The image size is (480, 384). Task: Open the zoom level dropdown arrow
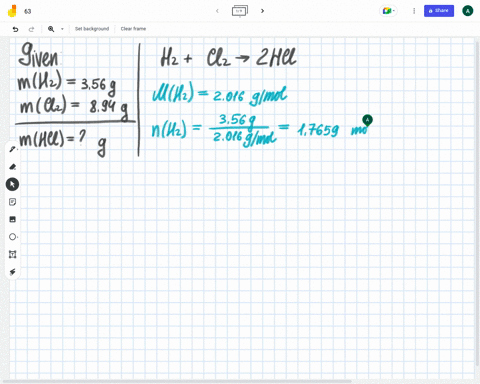(x=62, y=29)
